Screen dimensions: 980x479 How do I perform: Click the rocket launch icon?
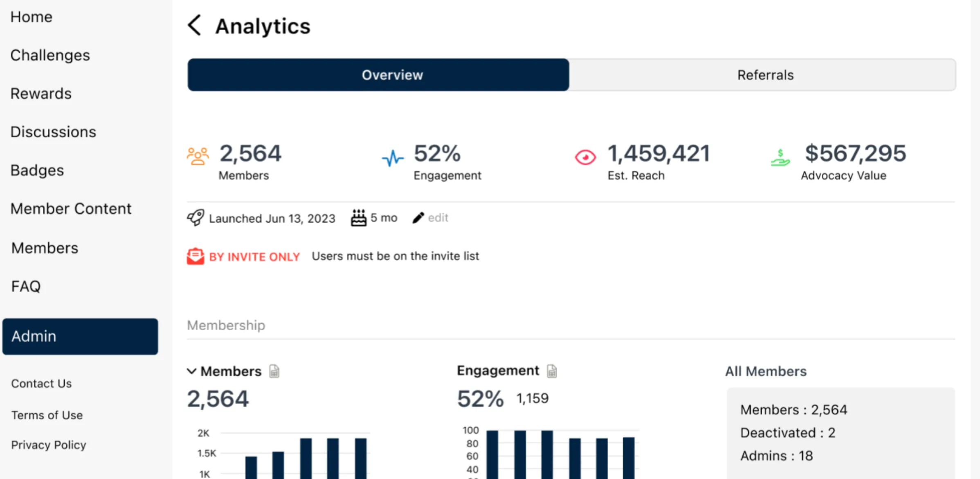(196, 218)
